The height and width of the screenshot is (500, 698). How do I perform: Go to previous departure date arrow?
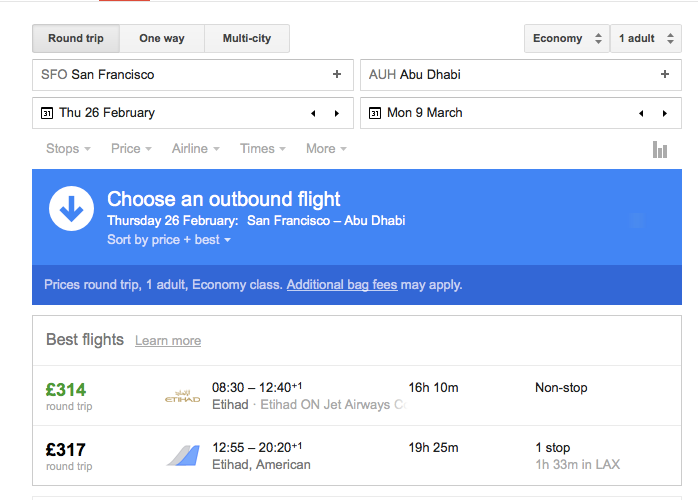[x=312, y=113]
